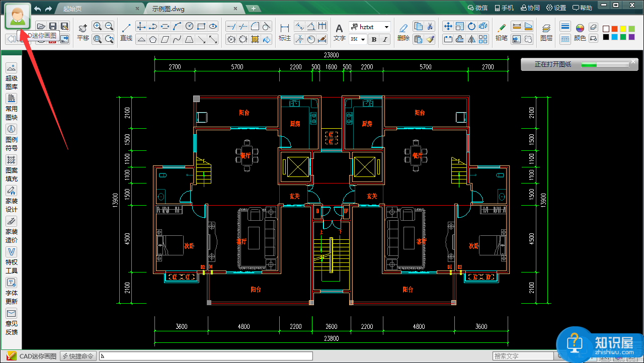
Task: Select the triangle shape tool
Action: click(x=141, y=39)
